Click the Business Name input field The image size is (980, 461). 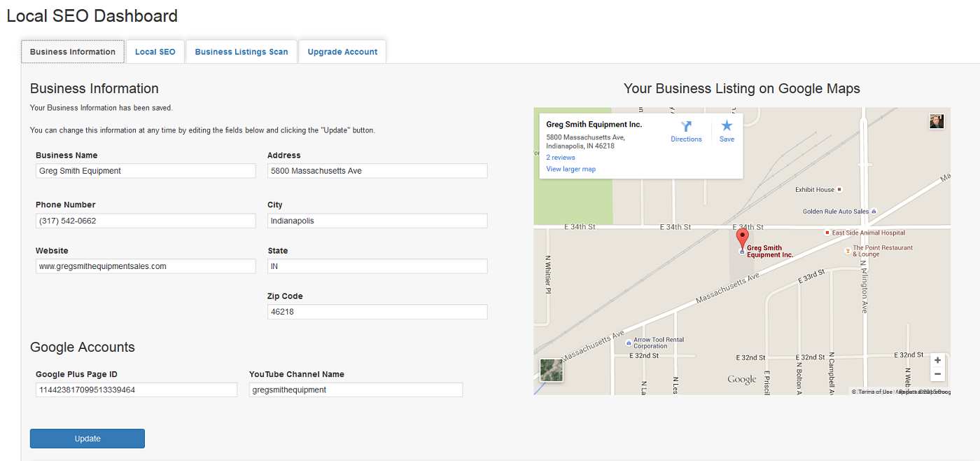[x=146, y=171]
